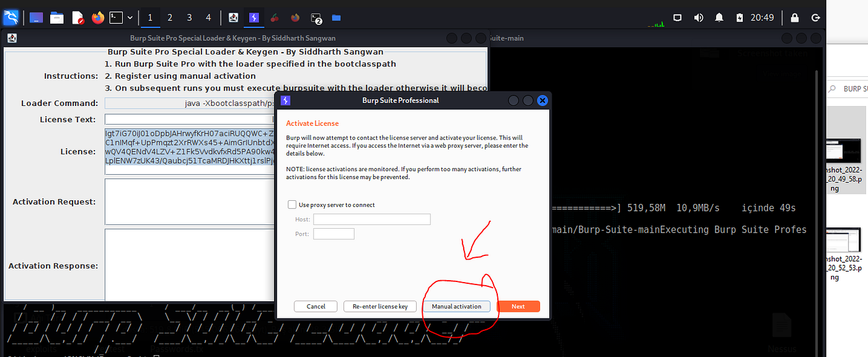Open the terminal emulator launcher
Image resolution: width=868 pixels, height=357 pixels.
pos(116,17)
